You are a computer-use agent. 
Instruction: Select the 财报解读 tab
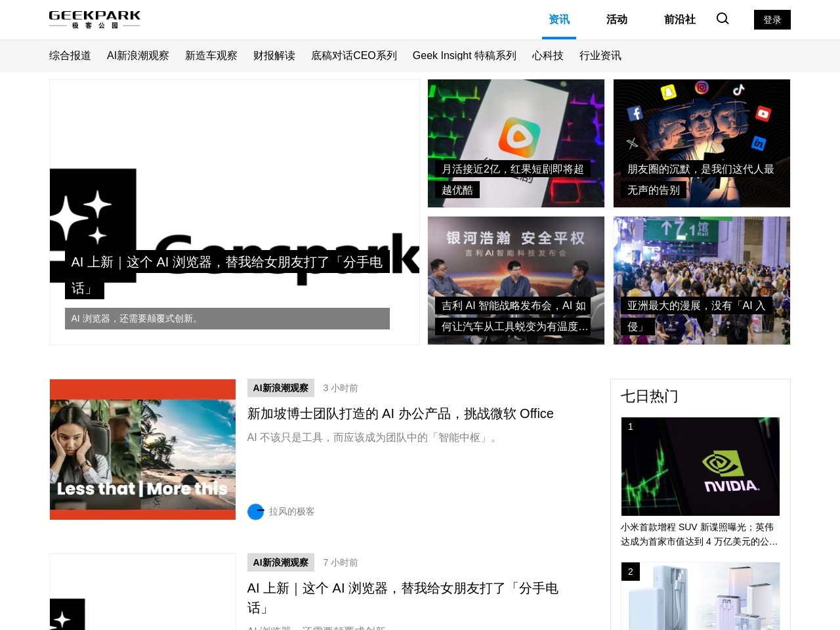[x=274, y=56]
